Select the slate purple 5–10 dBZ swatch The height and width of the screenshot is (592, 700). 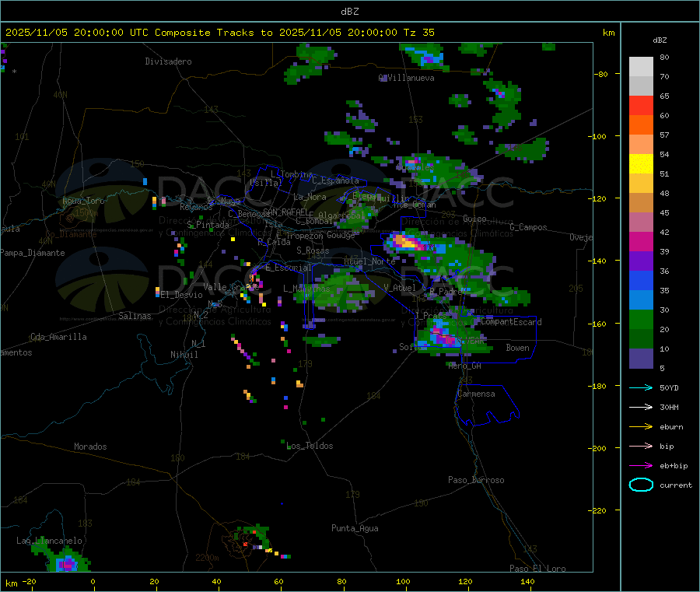(x=641, y=359)
